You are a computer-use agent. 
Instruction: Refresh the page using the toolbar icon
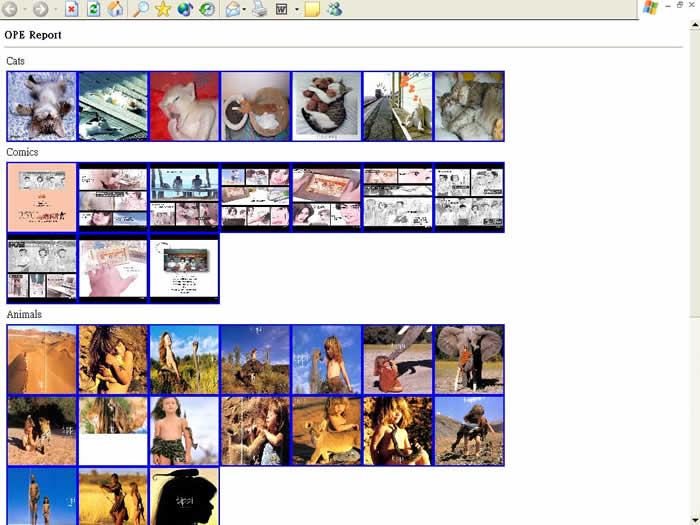coord(93,9)
